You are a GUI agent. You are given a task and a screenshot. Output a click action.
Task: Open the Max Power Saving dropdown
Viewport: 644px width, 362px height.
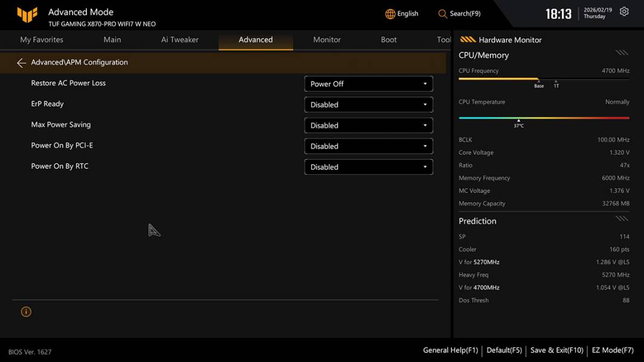pyautogui.click(x=369, y=125)
